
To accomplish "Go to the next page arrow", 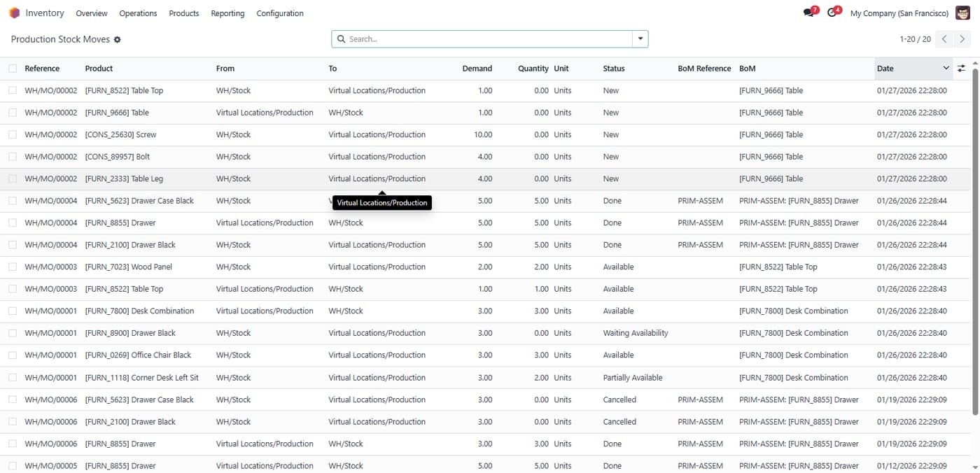I will pos(962,39).
